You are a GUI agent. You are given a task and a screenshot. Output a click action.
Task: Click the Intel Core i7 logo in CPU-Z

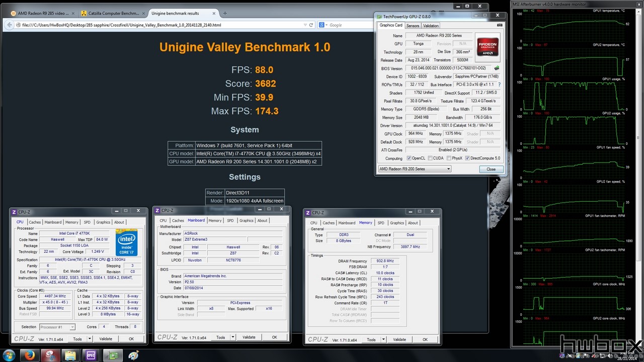(127, 243)
